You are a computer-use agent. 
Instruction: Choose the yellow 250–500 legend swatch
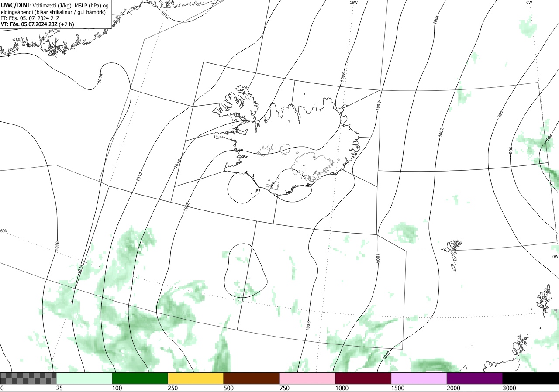(x=196, y=378)
